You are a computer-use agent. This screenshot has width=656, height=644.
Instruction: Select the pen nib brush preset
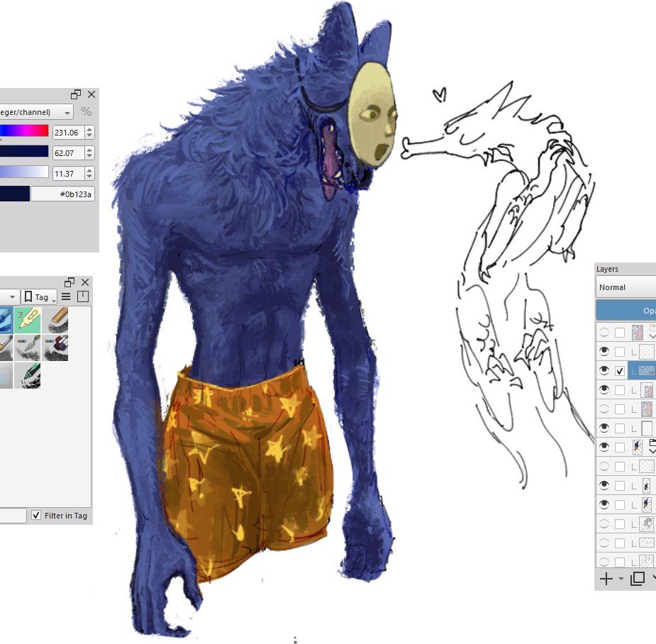27,320
